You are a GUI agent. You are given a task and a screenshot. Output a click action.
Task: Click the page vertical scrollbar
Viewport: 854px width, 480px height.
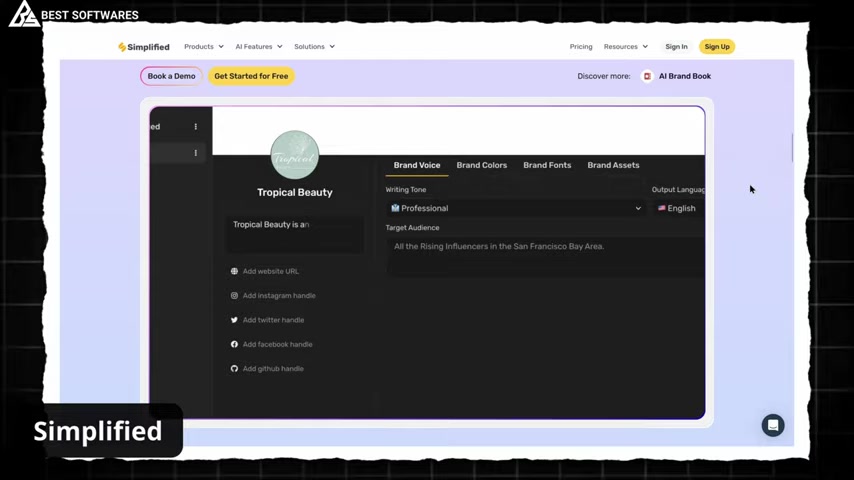pyautogui.click(x=792, y=147)
